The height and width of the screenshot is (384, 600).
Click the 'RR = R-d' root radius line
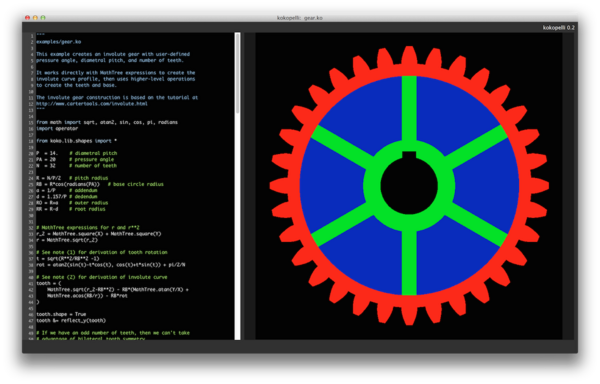point(71,209)
